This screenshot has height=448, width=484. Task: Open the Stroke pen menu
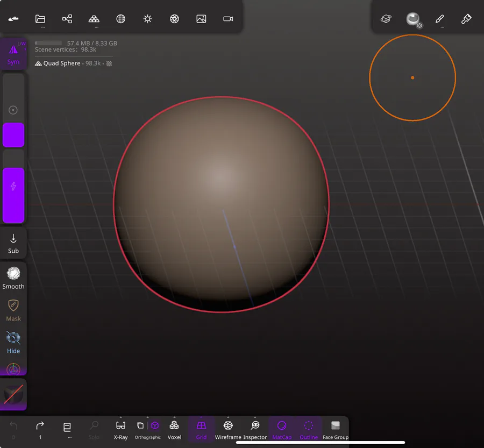(x=439, y=19)
